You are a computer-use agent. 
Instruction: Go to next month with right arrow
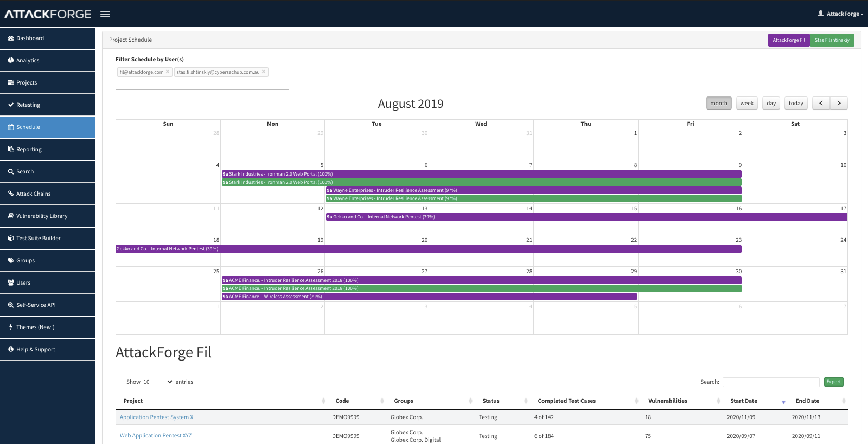pyautogui.click(x=839, y=103)
